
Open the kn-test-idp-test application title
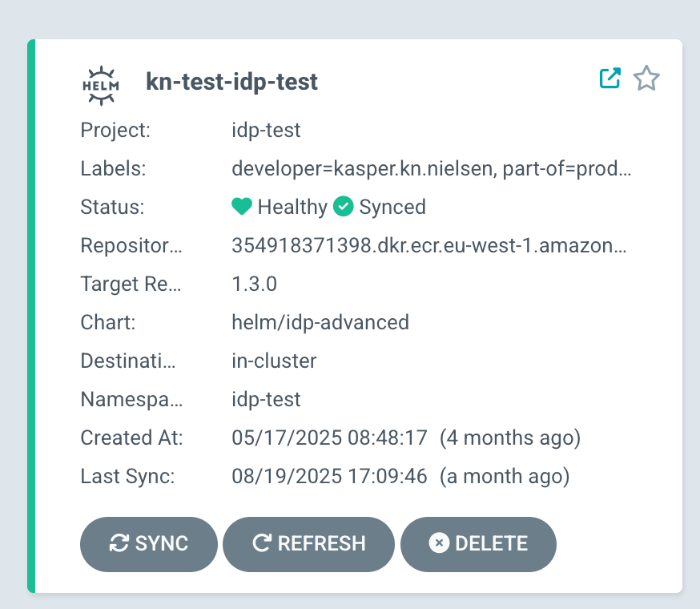tap(231, 82)
